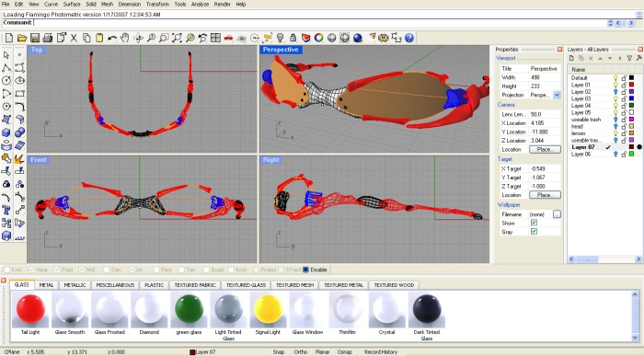The width and height of the screenshot is (644, 356).
Task: Click the color swatch for Layer 03
Action: pyautogui.click(x=632, y=99)
